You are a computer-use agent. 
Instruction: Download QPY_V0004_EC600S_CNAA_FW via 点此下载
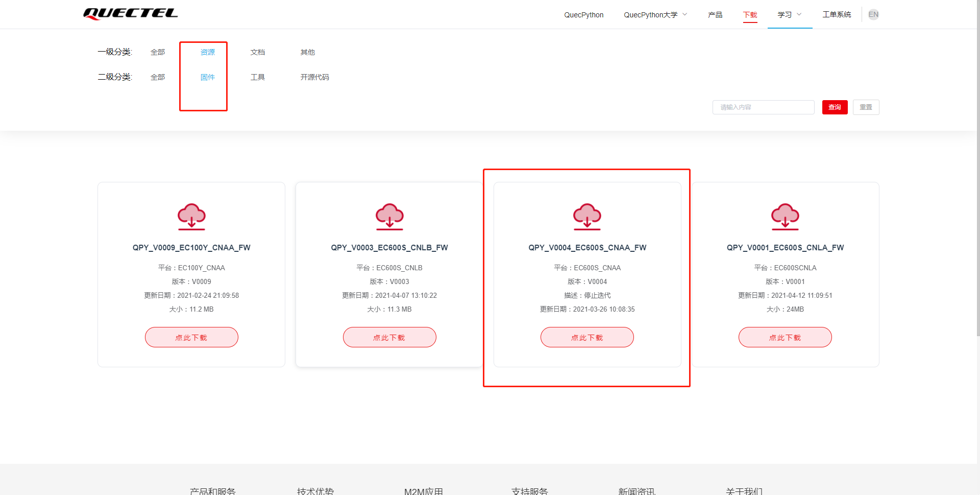587,337
